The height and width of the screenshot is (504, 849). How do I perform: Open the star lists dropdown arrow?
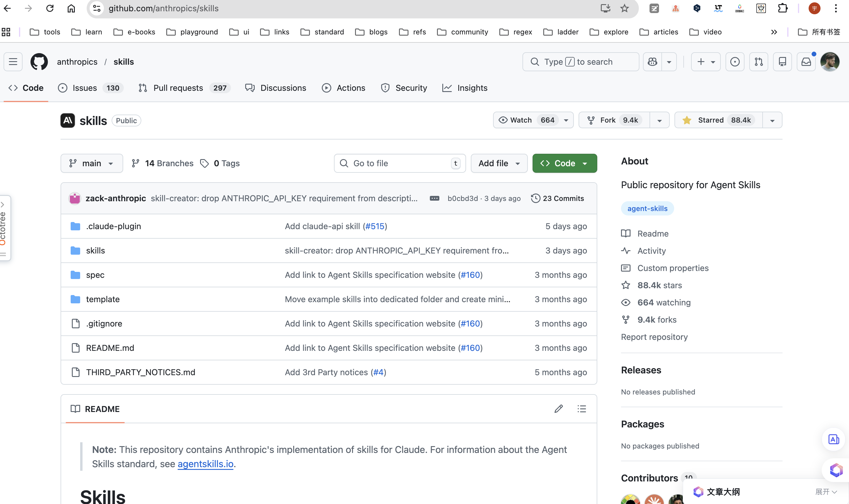click(772, 120)
